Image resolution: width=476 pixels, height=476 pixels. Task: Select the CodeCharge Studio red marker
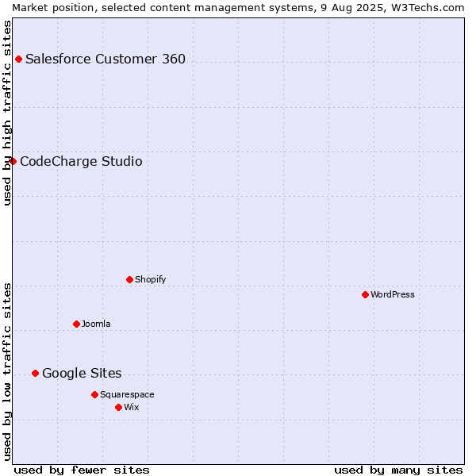click(13, 161)
